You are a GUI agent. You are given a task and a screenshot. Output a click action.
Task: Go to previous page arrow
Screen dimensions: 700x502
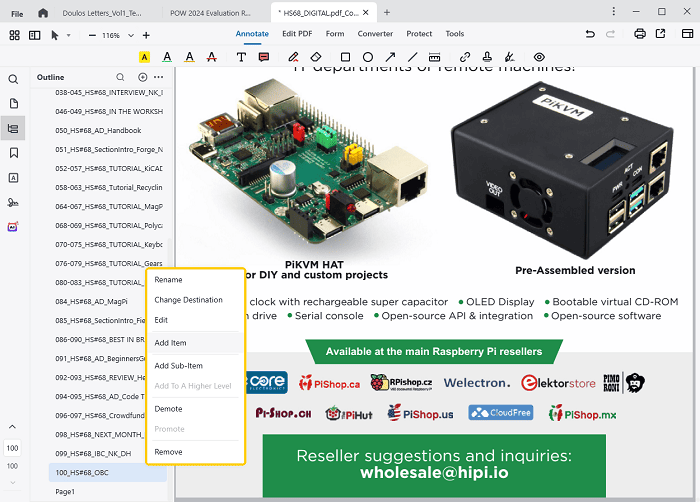[x=12, y=427]
